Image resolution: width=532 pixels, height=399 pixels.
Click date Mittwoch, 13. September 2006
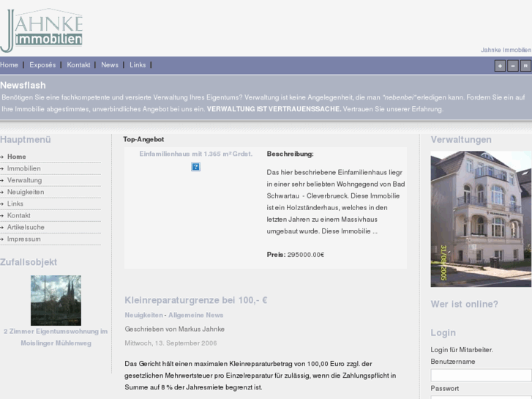(171, 343)
